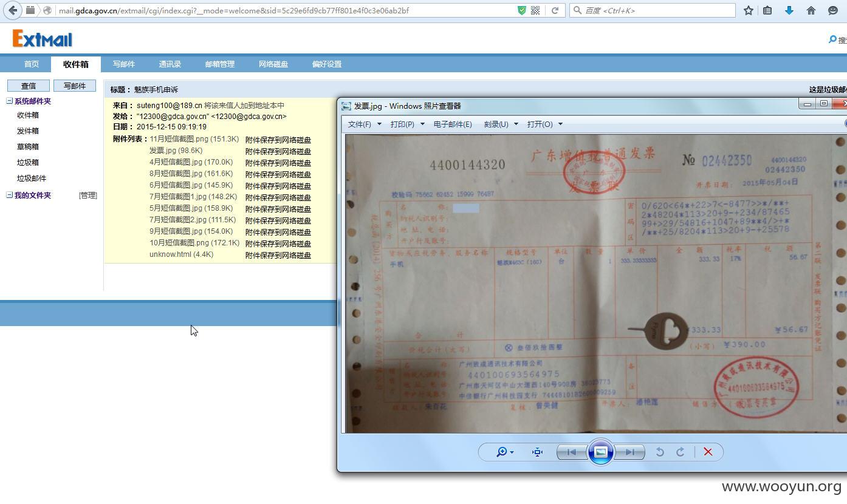This screenshot has width=847, height=504.
Task: Click the search magnifier icon in Extmail header
Action: 832,39
